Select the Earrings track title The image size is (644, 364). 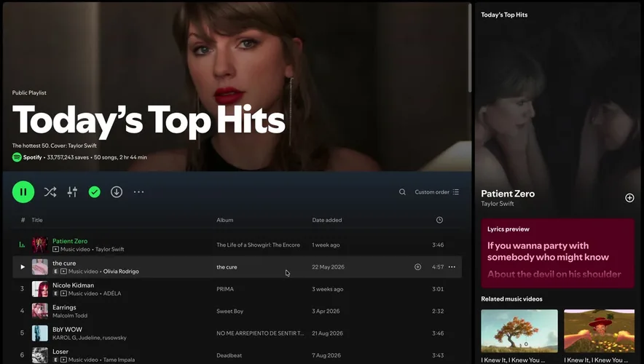(64, 307)
